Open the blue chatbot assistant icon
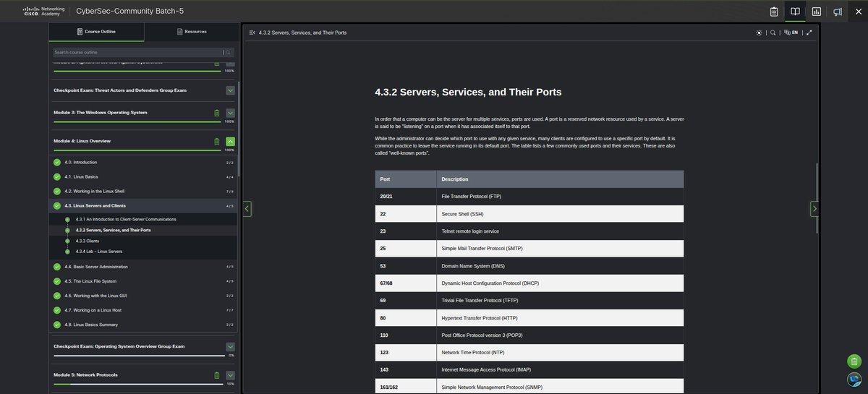The width and height of the screenshot is (868, 394). point(854,380)
